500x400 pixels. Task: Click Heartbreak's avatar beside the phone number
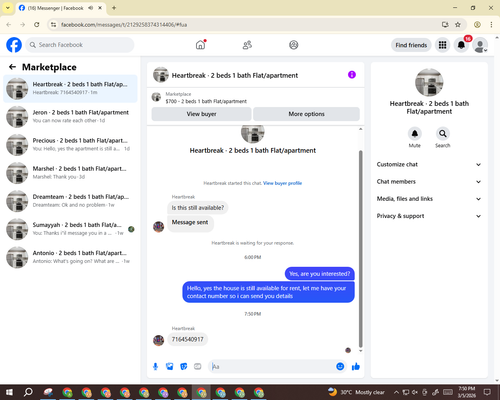tap(158, 340)
